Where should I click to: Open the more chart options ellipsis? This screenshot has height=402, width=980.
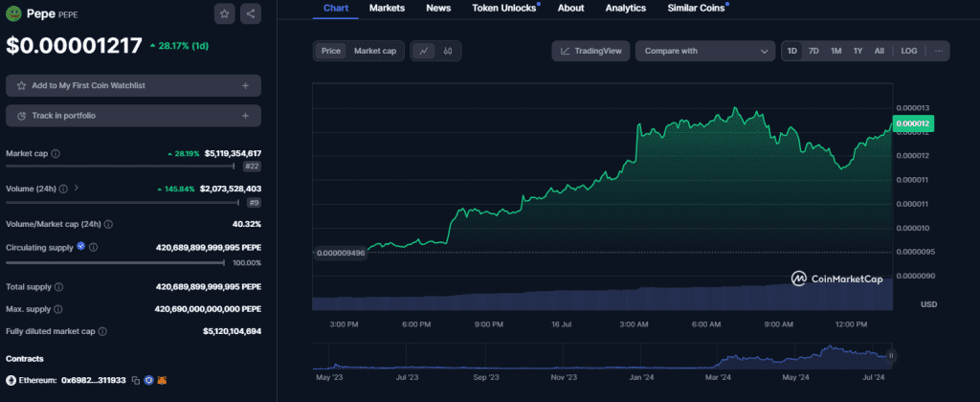pyautogui.click(x=939, y=51)
